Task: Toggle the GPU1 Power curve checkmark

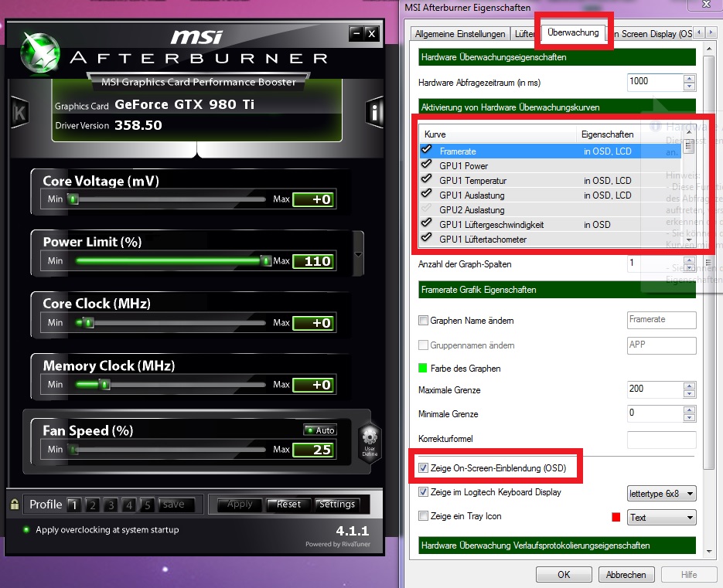Action: point(427,164)
